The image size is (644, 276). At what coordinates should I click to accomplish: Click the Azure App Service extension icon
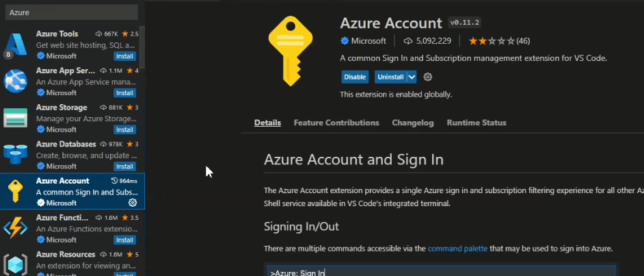(x=16, y=81)
